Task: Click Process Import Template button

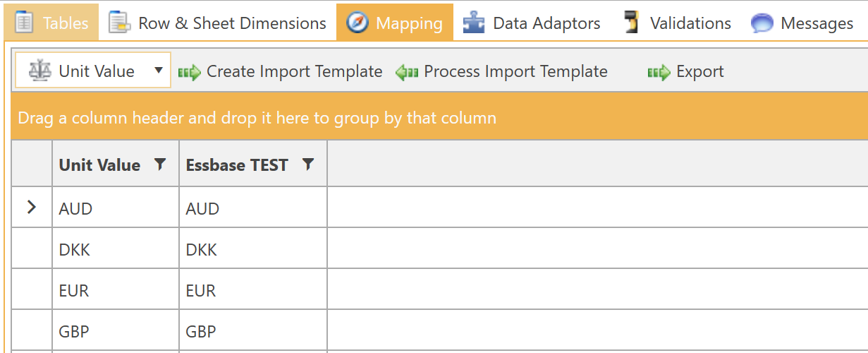Action: pyautogui.click(x=502, y=72)
